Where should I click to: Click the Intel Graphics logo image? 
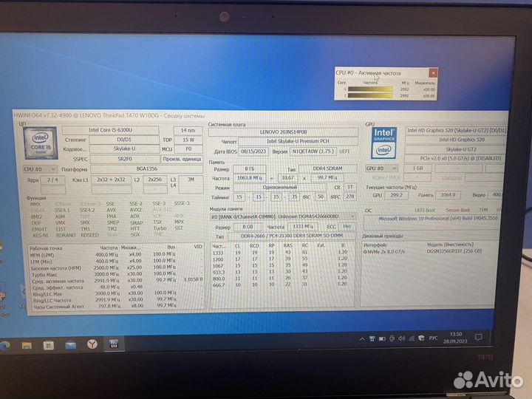pyautogui.click(x=383, y=143)
